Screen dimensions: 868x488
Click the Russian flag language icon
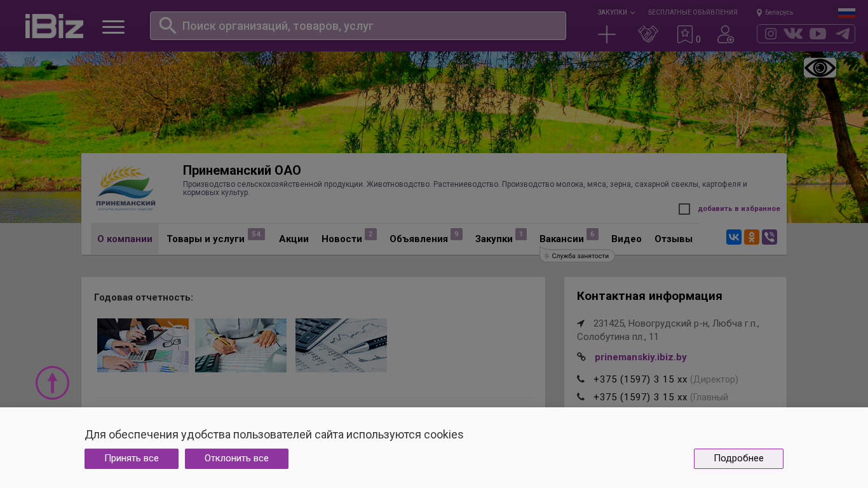(x=846, y=13)
